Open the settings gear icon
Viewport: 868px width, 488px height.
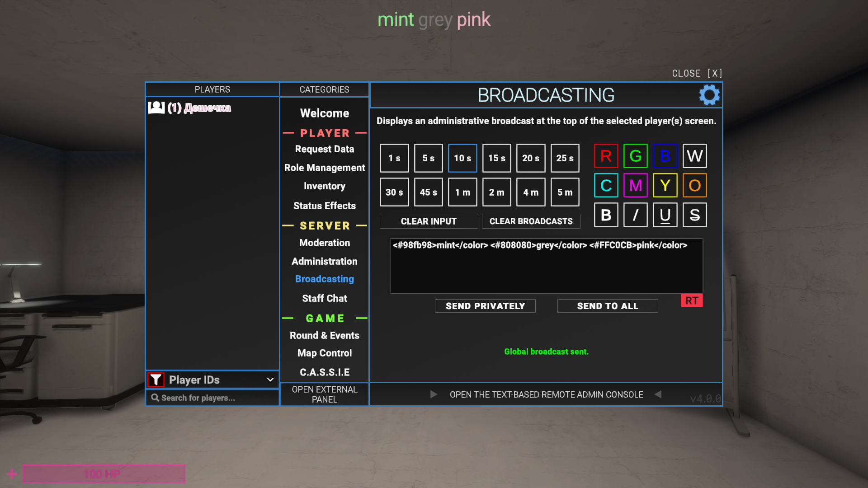coord(709,95)
